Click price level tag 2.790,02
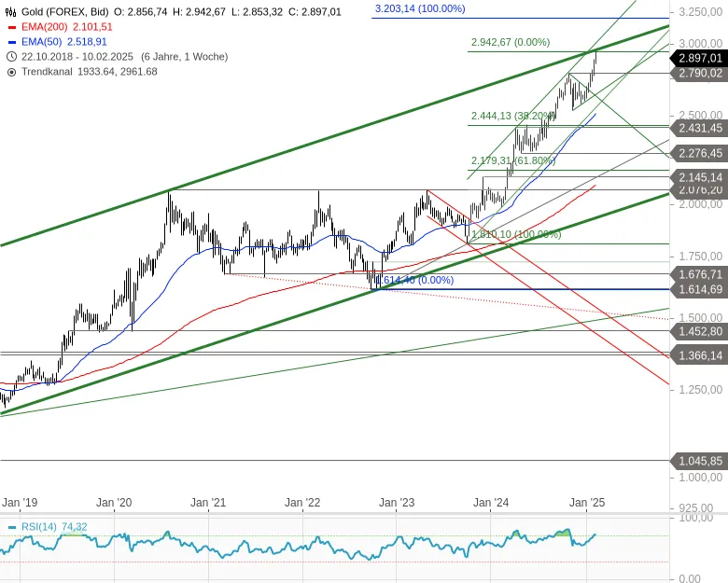The image size is (728, 583). tap(698, 74)
